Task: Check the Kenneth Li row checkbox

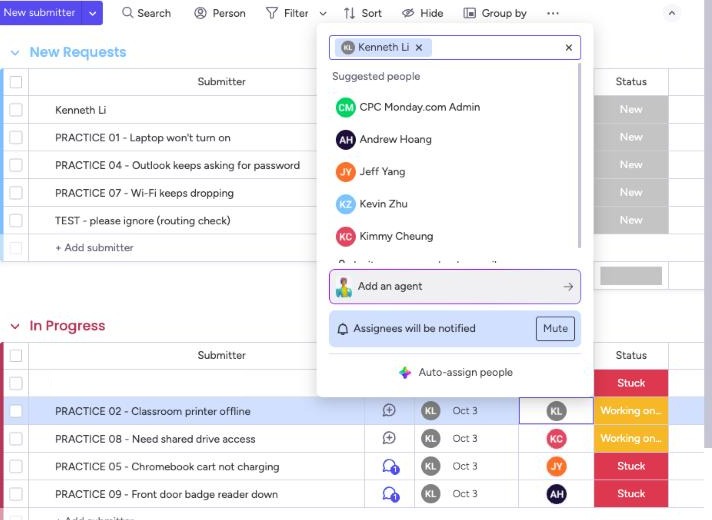Action: [x=16, y=110]
